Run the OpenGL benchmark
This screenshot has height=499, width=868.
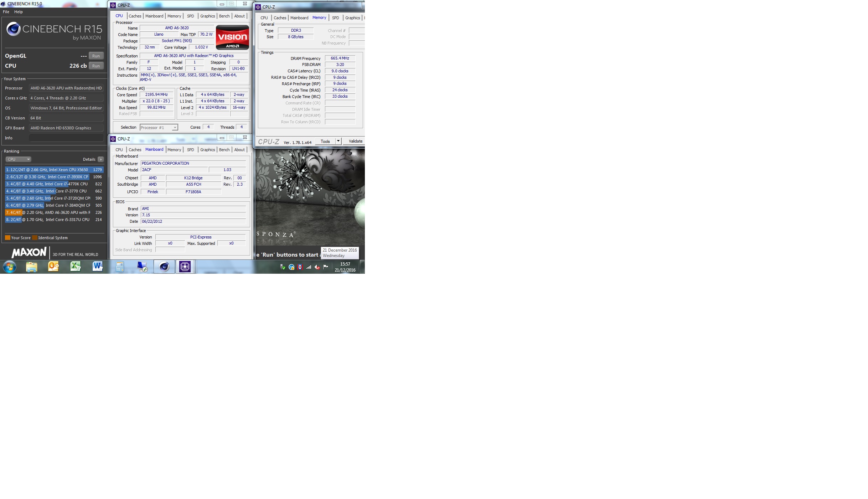96,56
